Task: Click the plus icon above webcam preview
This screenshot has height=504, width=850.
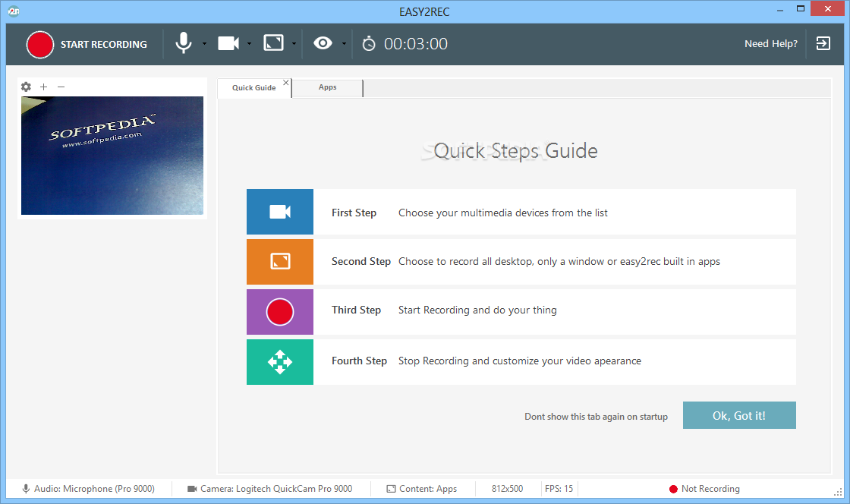Action: [44, 87]
